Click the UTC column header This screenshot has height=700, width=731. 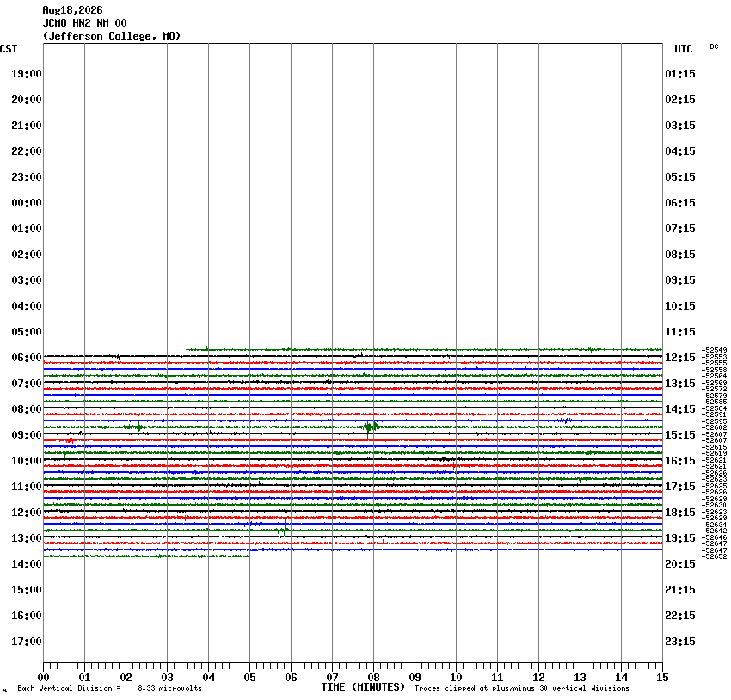(684, 48)
